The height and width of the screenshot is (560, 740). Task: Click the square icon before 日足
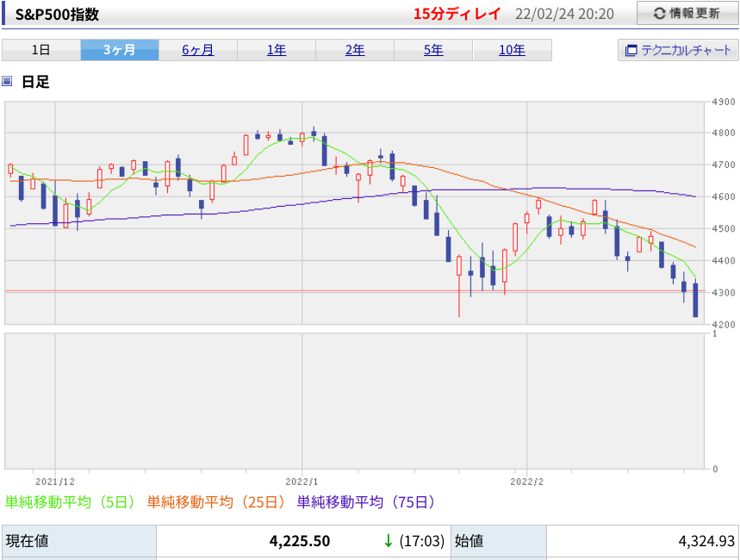(7, 81)
